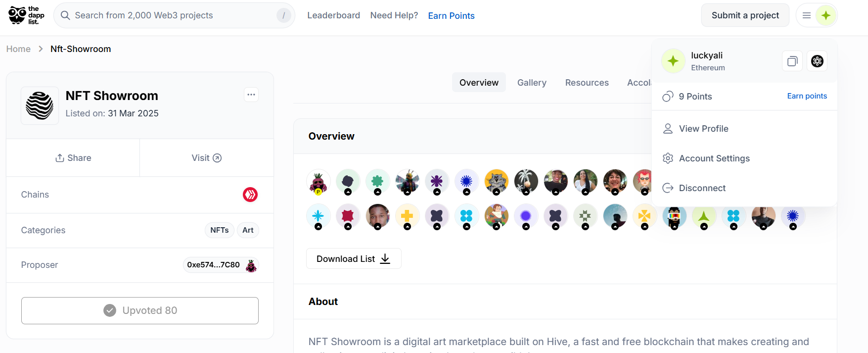Select the green arrowhead avatar

(x=704, y=216)
